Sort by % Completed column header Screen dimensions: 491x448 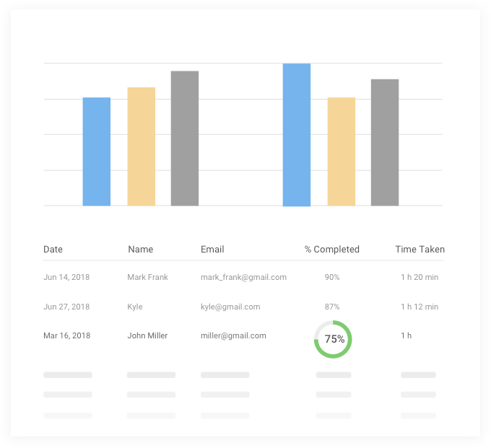point(331,250)
